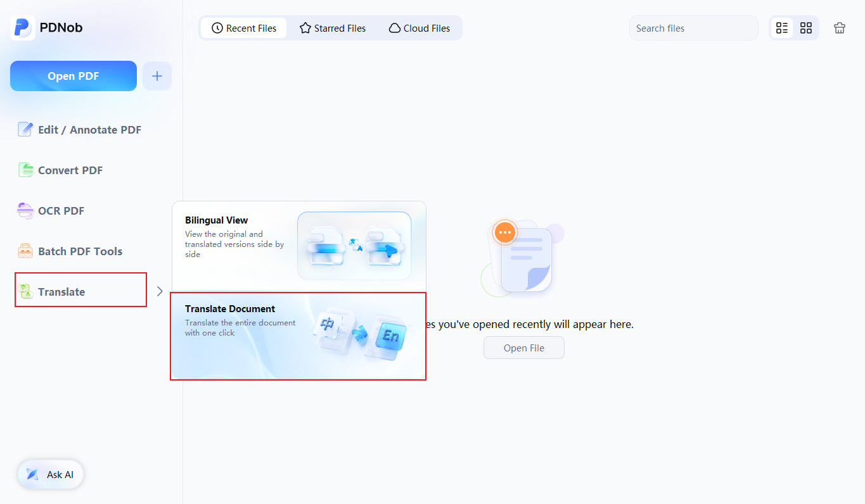Switch to the Starred Files tab
Viewport: 865px width, 504px height.
[x=333, y=28]
